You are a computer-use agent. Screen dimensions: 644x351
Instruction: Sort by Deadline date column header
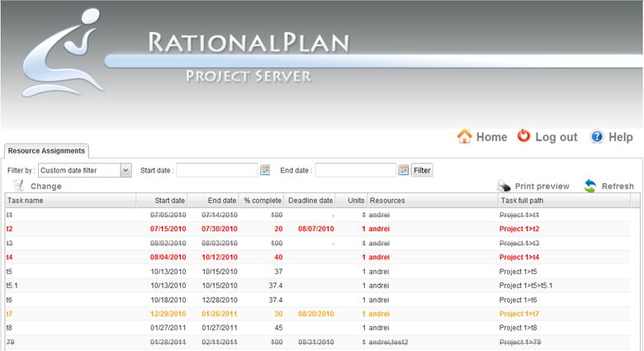[310, 201]
